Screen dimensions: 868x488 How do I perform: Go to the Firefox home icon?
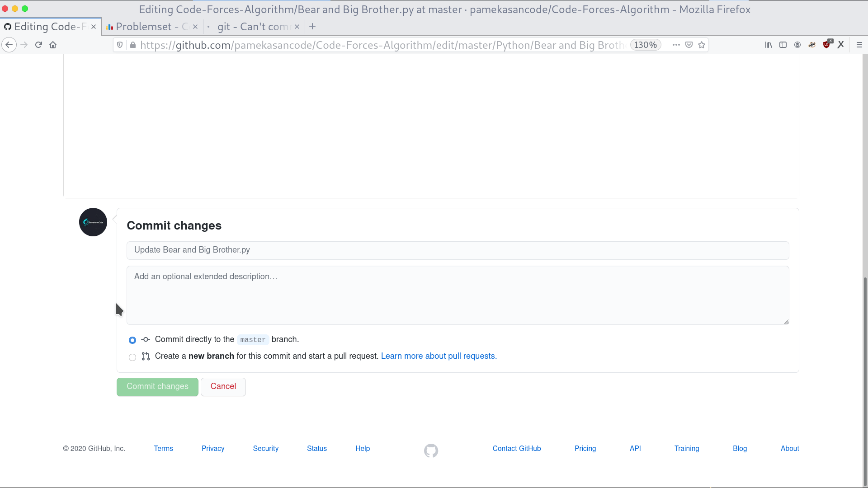pyautogui.click(x=53, y=45)
